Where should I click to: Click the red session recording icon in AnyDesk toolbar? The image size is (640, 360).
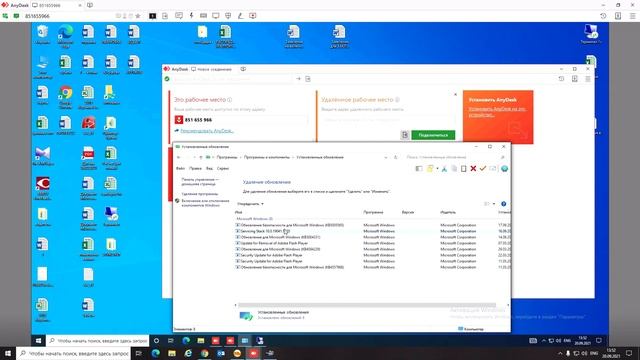(253, 16)
